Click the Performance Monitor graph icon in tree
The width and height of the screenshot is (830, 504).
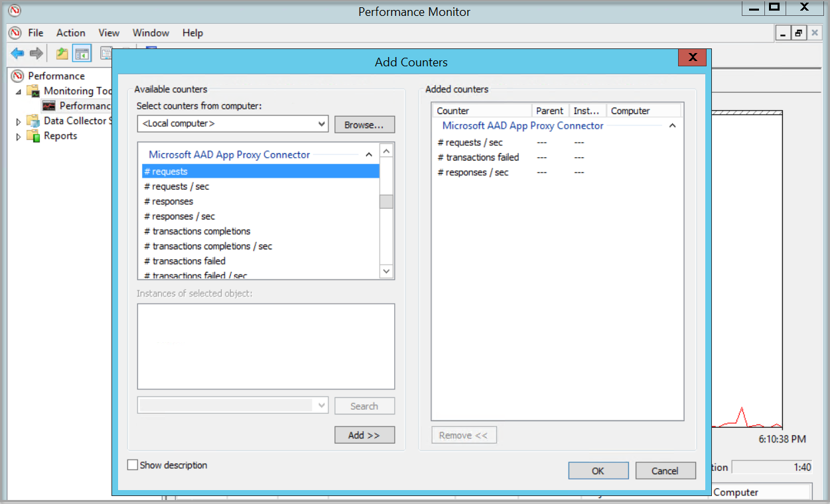pyautogui.click(x=49, y=105)
